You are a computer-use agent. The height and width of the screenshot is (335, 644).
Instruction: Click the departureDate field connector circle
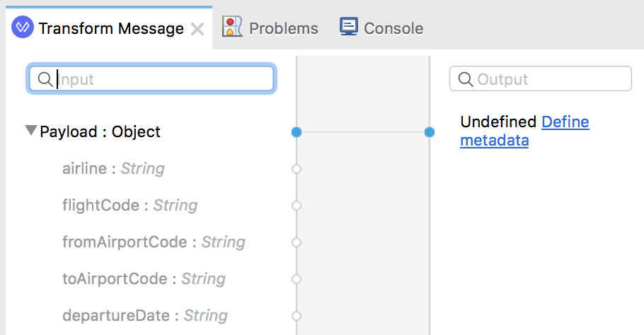click(297, 316)
